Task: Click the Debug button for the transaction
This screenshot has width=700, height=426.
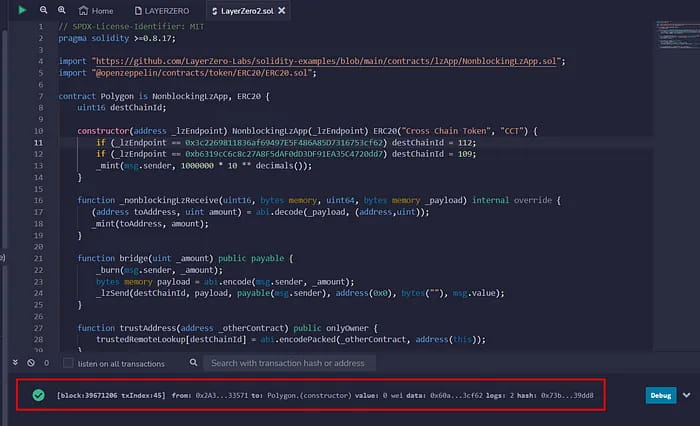Action: [661, 395]
